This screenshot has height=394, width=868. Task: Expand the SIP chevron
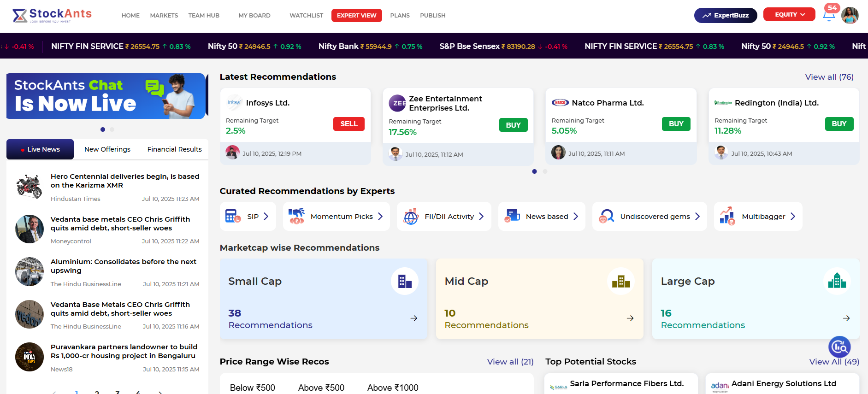click(x=266, y=216)
